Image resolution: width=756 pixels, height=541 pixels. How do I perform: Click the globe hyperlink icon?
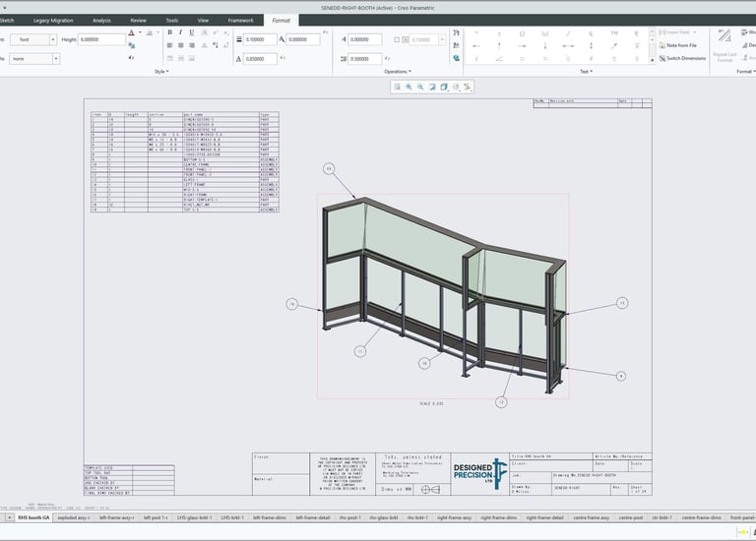pyautogui.click(x=456, y=58)
